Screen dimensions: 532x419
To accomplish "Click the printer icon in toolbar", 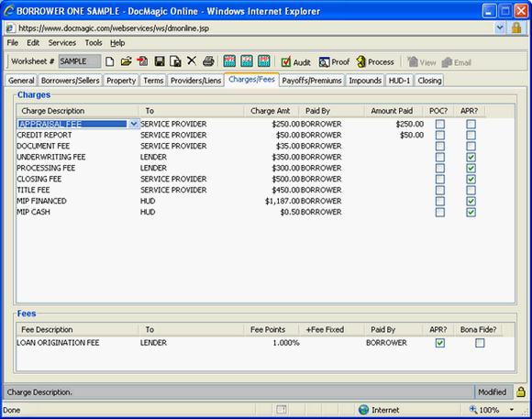I will point(208,61).
